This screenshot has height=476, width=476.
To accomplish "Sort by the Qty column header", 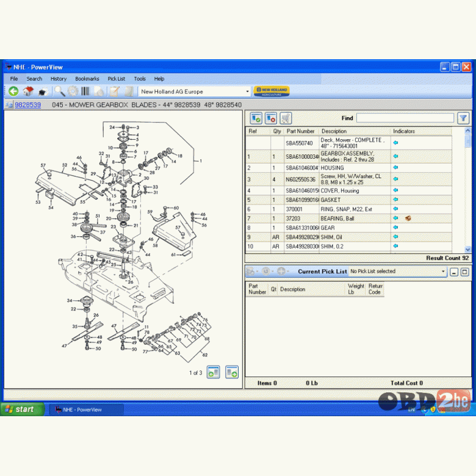I will pyautogui.click(x=277, y=131).
